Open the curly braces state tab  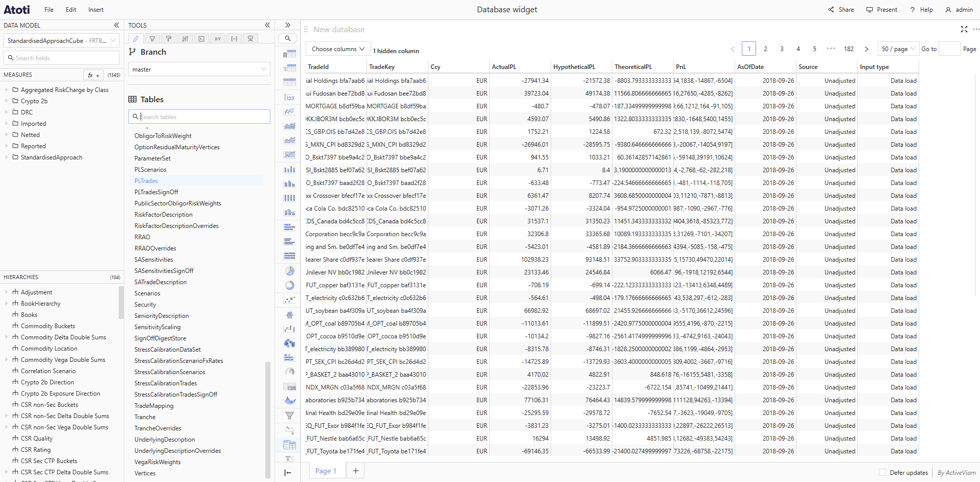point(234,38)
